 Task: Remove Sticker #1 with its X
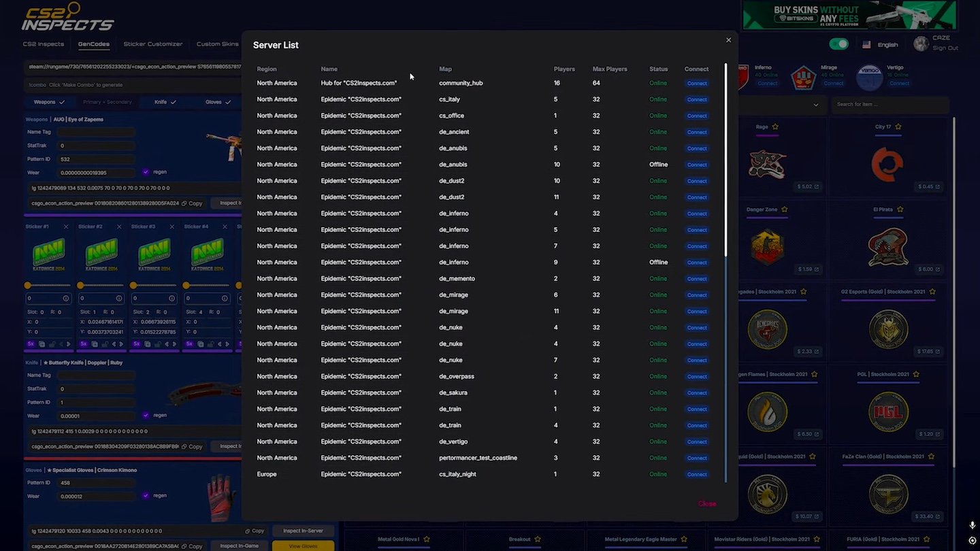tap(66, 227)
